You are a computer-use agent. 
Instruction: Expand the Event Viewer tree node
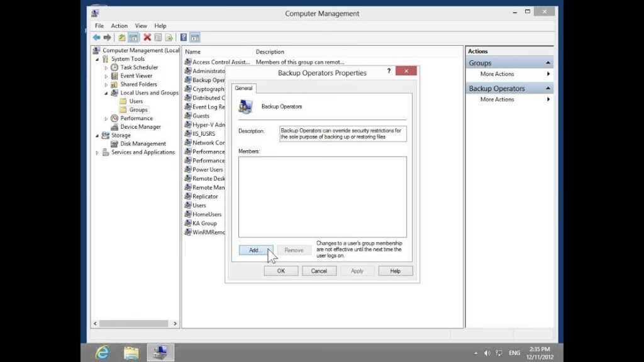point(106,76)
